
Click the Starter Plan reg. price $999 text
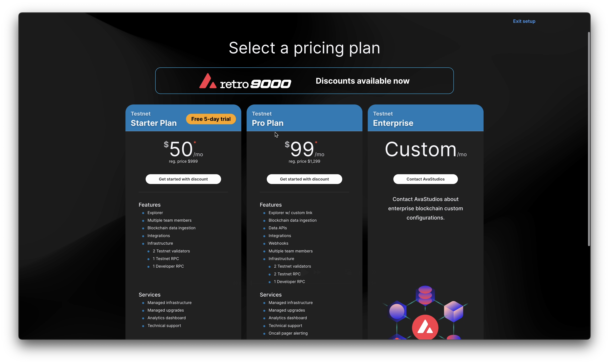click(183, 161)
